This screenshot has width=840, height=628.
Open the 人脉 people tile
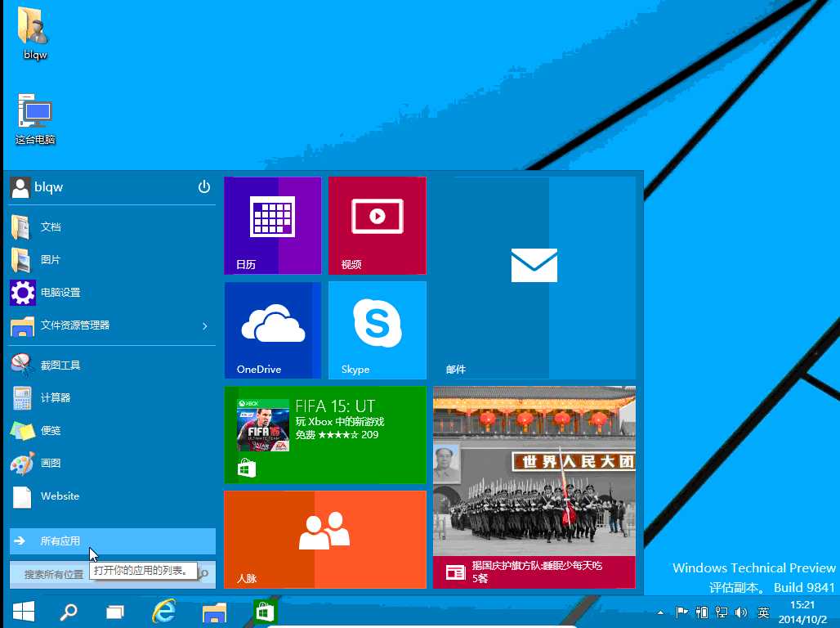click(325, 540)
